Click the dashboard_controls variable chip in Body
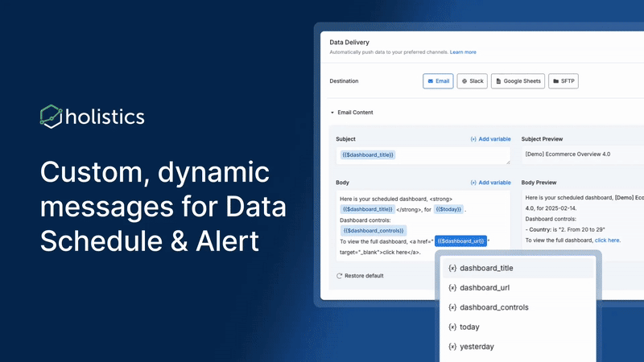This screenshot has width=644, height=362. point(374,231)
